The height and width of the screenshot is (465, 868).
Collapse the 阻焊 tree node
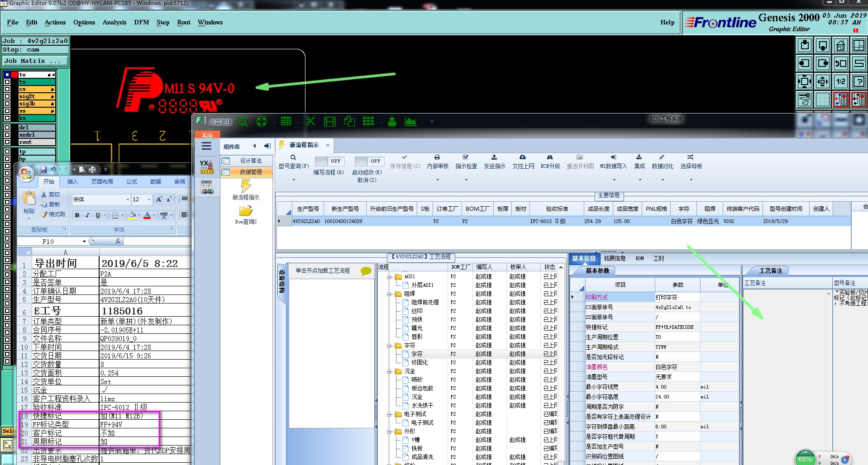tap(389, 294)
